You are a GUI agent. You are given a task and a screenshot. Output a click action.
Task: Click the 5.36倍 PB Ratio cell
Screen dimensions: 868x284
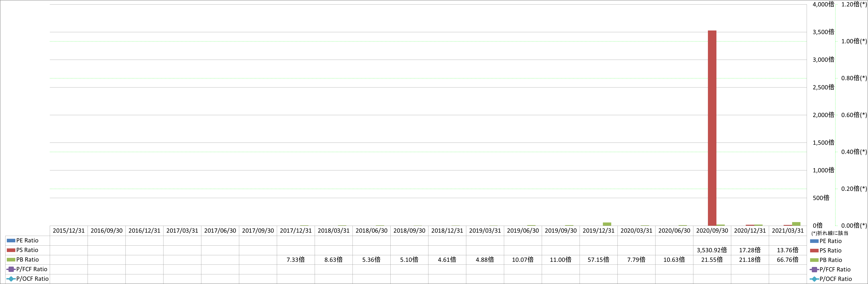tap(371, 260)
